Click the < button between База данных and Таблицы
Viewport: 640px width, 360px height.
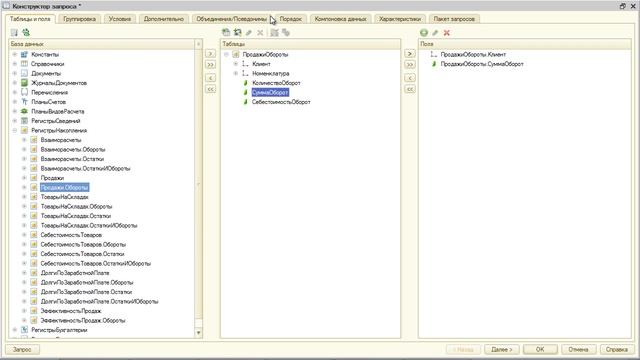(210, 78)
